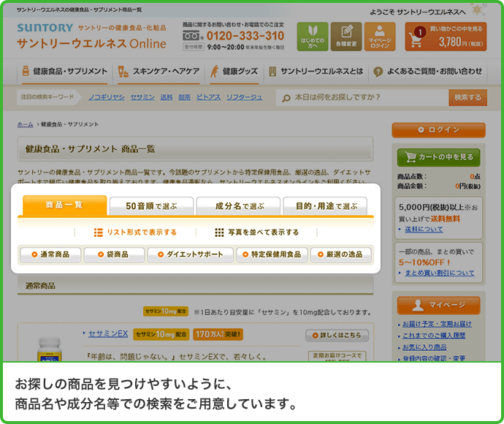Open これまでのご購入履歴 link
This screenshot has width=504, height=424.
[x=434, y=336]
